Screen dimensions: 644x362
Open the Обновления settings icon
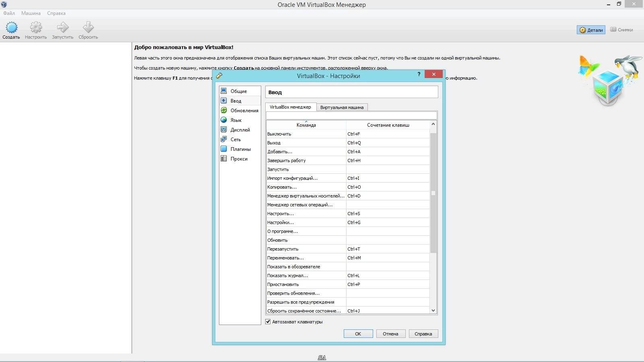pyautogui.click(x=224, y=110)
